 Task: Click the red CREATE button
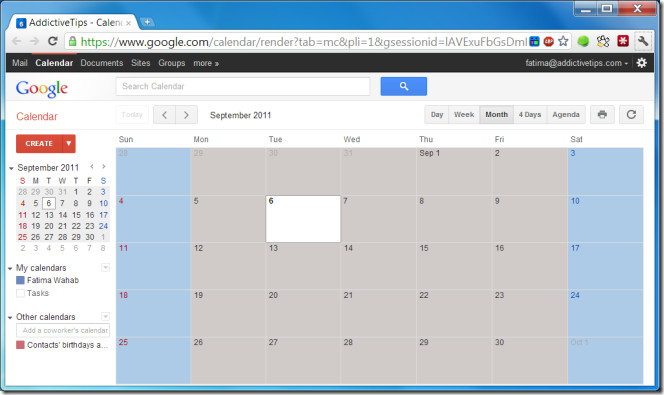click(39, 144)
